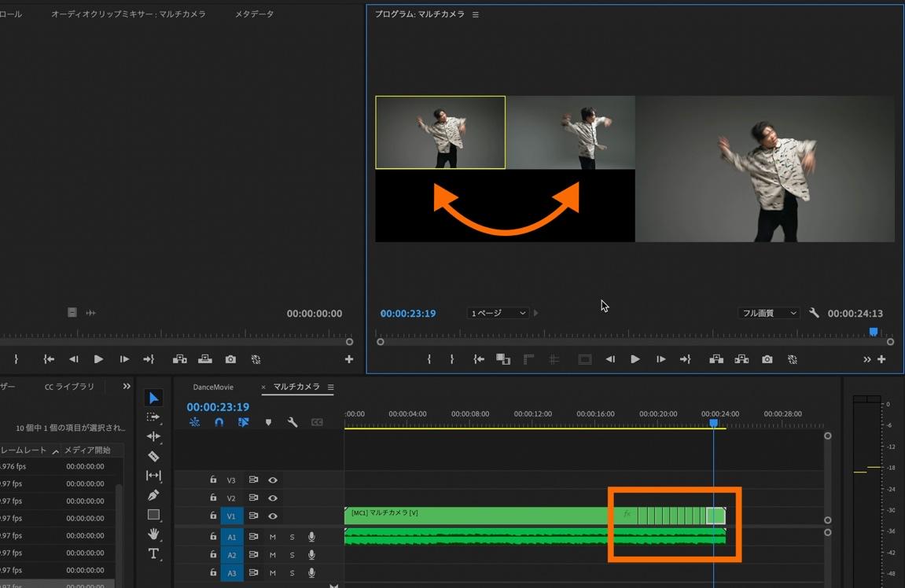Viewport: 905px width, 588px height.
Task: Open program monitor wrench settings
Action: point(814,313)
